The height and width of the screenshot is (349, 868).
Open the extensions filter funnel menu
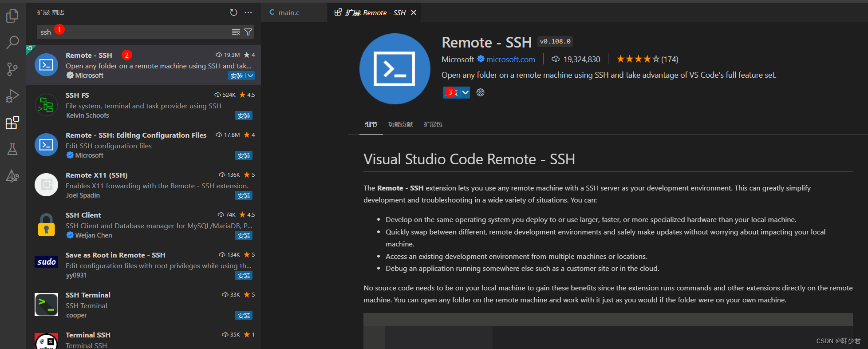click(x=249, y=32)
